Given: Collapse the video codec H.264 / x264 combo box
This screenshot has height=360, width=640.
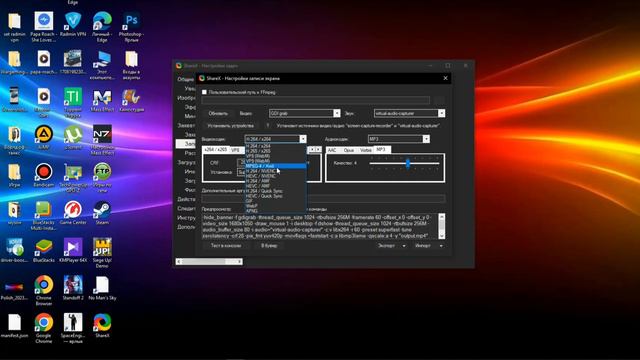Looking at the screenshot, I should tap(302, 139).
